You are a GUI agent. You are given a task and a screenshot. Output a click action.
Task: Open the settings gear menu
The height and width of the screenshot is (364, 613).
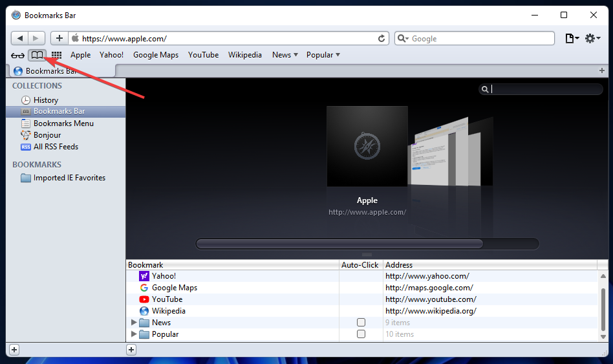tap(592, 38)
